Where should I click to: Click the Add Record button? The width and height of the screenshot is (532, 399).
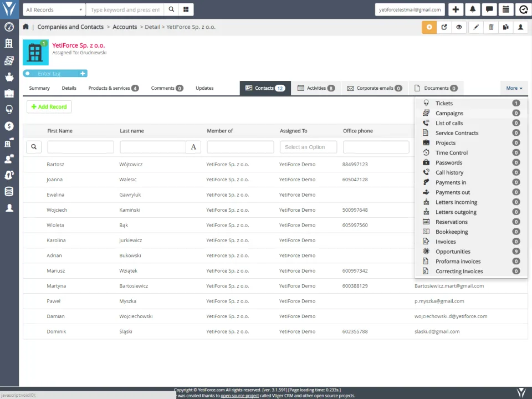[x=49, y=106]
